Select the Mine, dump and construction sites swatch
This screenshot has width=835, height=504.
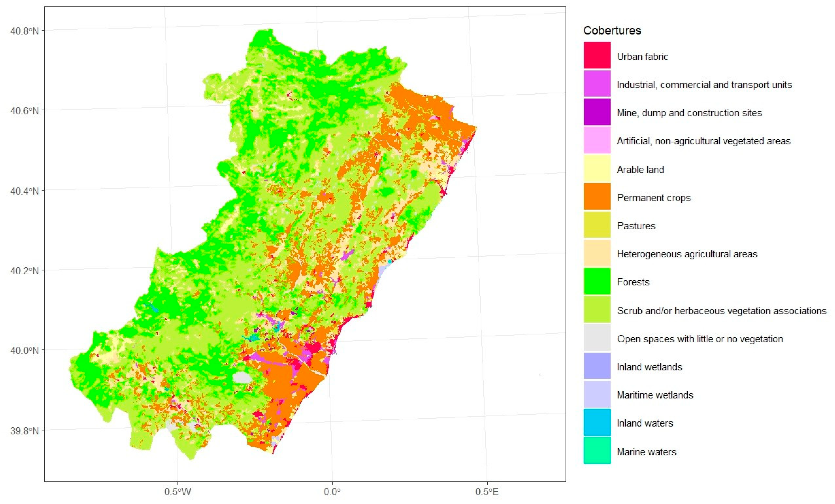597,112
